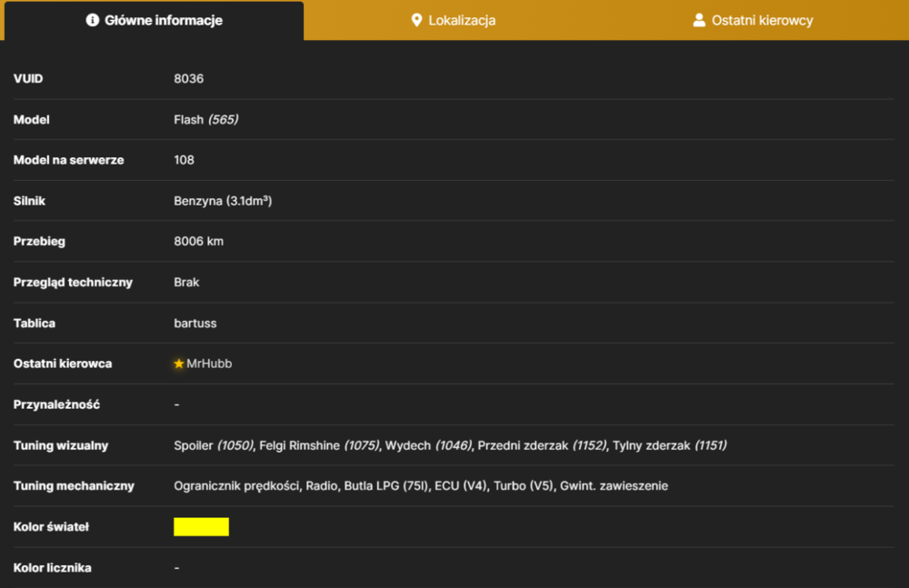Click the Przebieg row label

tap(39, 241)
